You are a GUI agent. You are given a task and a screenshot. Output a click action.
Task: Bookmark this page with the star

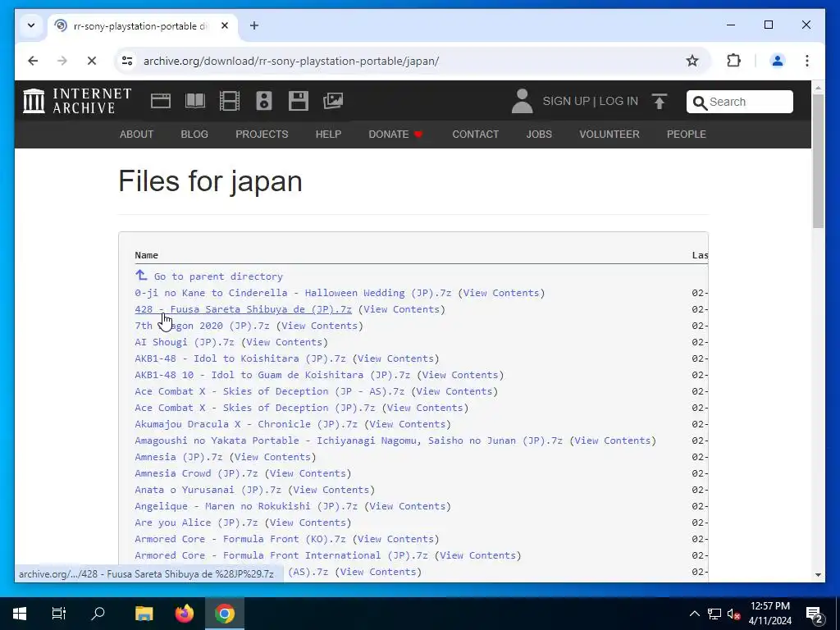coord(692,61)
